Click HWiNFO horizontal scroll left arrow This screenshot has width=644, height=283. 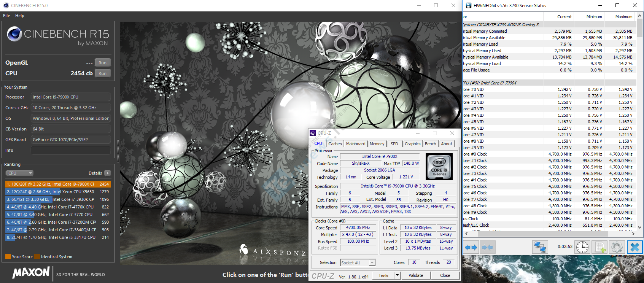pos(466,234)
